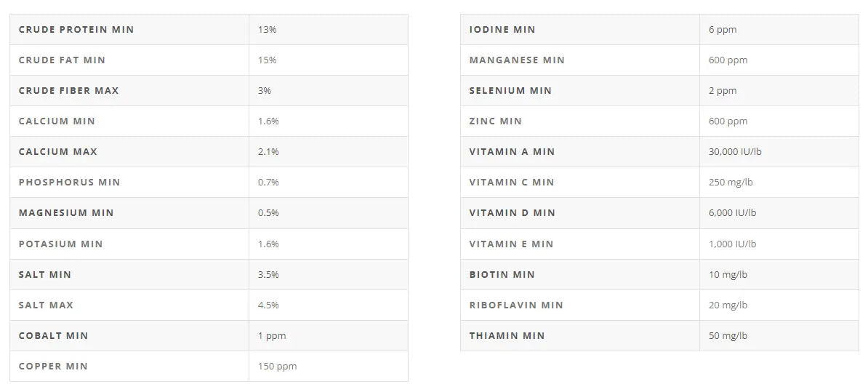The image size is (868, 392).
Task: Select the Manganese Min 600 ppm value
Action: pyautogui.click(x=728, y=60)
